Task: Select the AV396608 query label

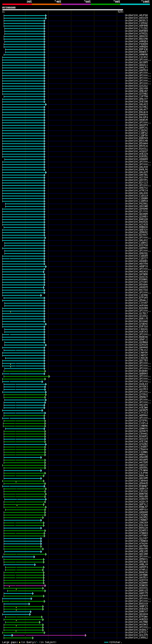Action: point(9,8)
